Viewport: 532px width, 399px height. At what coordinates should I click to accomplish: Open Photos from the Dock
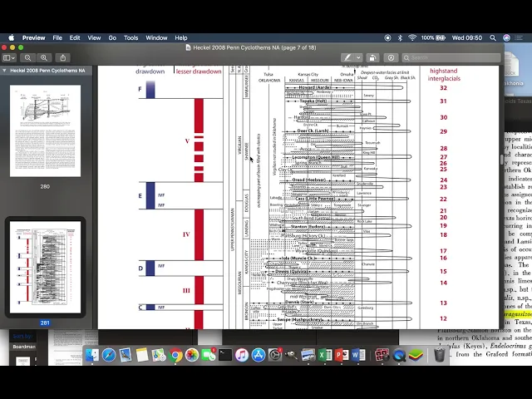pyautogui.click(x=192, y=355)
